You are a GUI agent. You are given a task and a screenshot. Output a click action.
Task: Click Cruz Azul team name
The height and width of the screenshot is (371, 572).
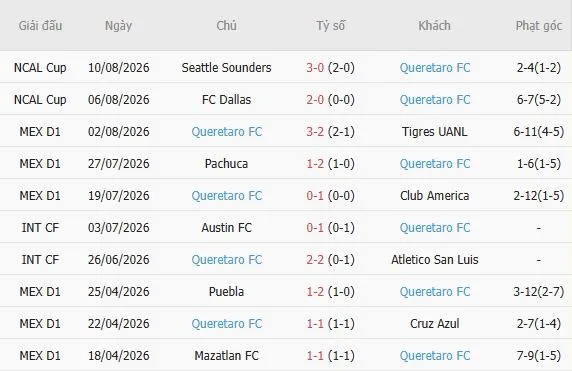[434, 324]
